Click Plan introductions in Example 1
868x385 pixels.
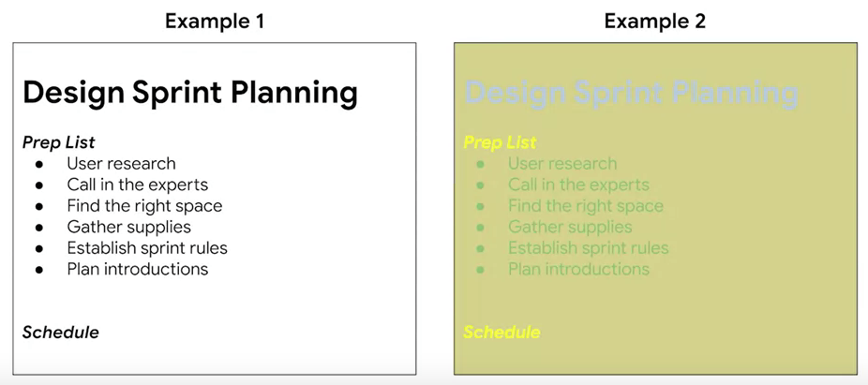coord(138,269)
